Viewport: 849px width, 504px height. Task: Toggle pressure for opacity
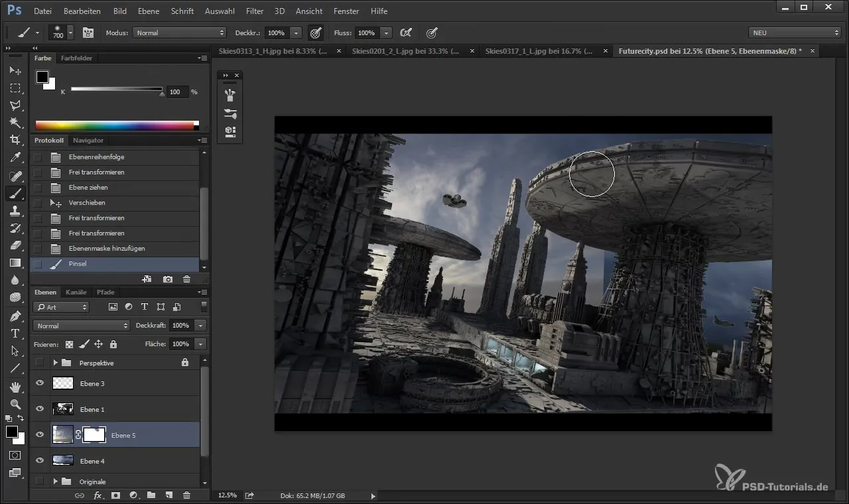pyautogui.click(x=316, y=32)
